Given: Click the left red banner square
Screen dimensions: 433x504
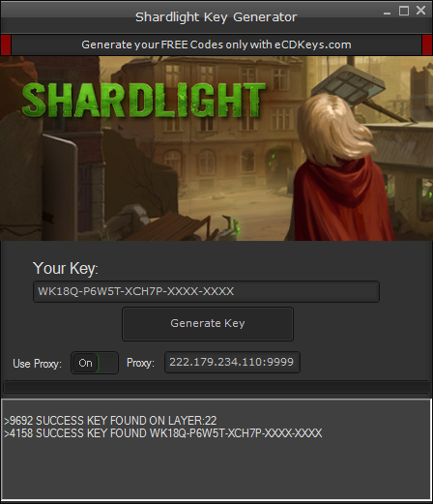Looking at the screenshot, I should tap(6, 45).
